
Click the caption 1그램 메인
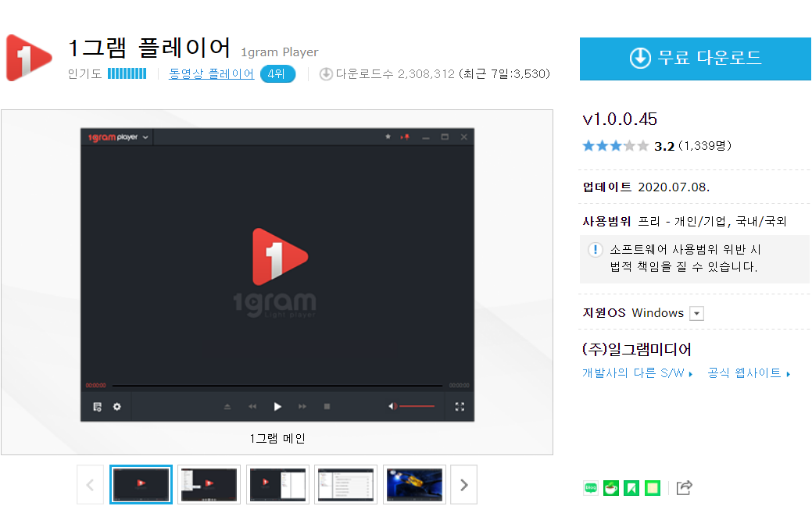coord(277,439)
